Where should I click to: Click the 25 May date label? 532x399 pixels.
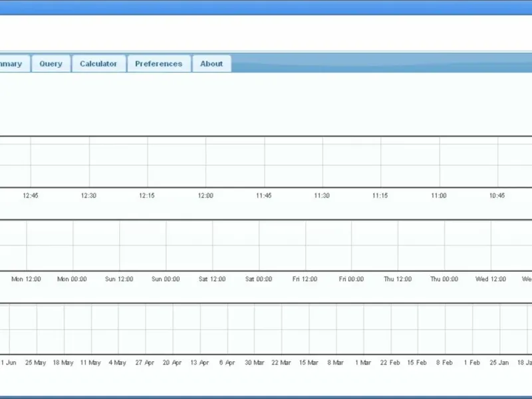point(35,362)
